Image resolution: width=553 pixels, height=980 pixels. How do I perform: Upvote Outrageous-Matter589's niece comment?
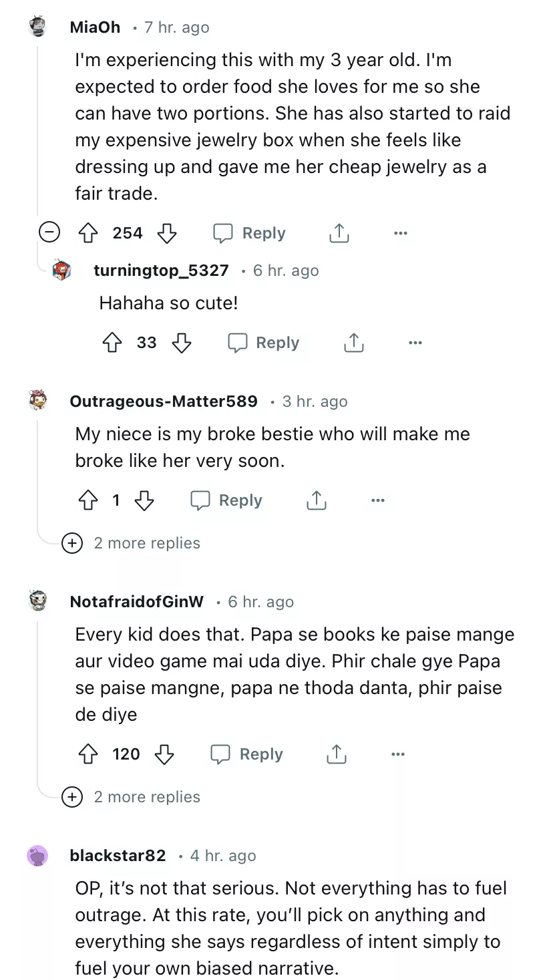88,500
